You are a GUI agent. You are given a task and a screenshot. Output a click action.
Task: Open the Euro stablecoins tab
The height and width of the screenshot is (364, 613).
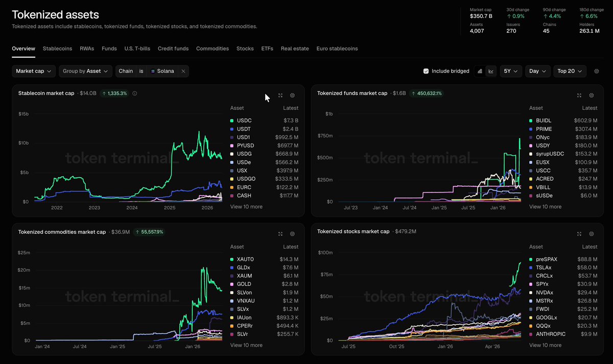337,48
